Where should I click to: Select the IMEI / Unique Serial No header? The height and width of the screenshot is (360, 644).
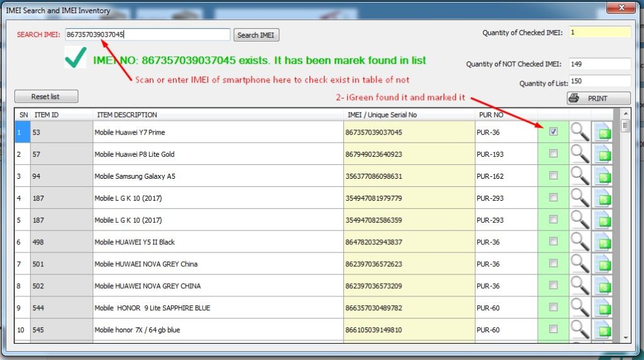click(x=409, y=115)
